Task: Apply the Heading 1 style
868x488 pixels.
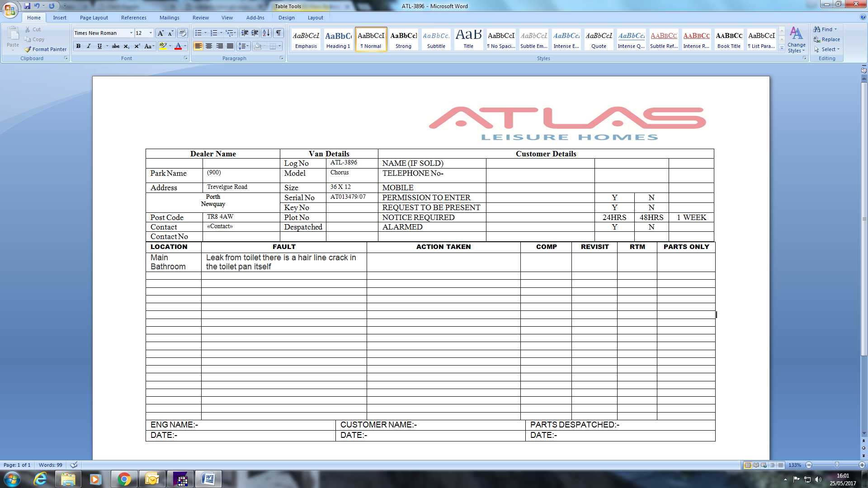Action: [x=338, y=39]
